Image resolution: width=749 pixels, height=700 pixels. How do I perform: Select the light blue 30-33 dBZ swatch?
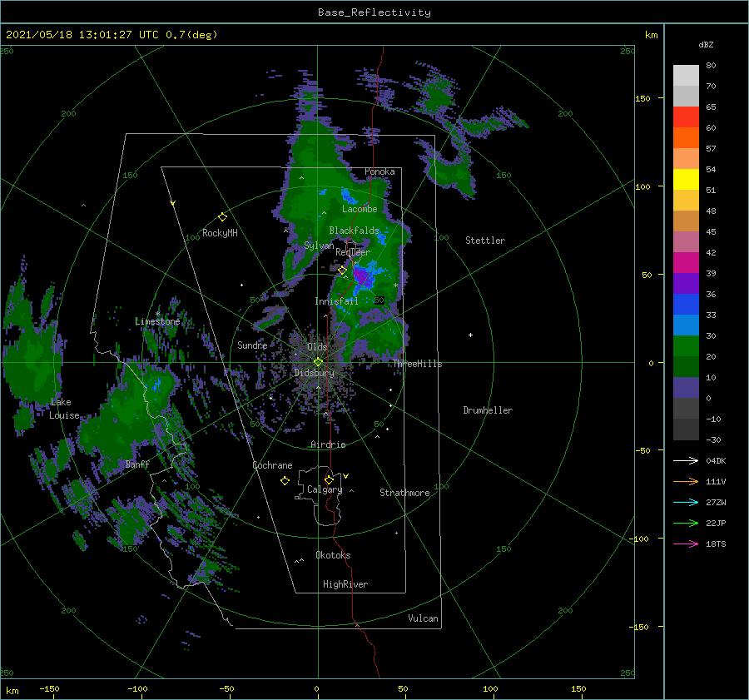pos(686,325)
